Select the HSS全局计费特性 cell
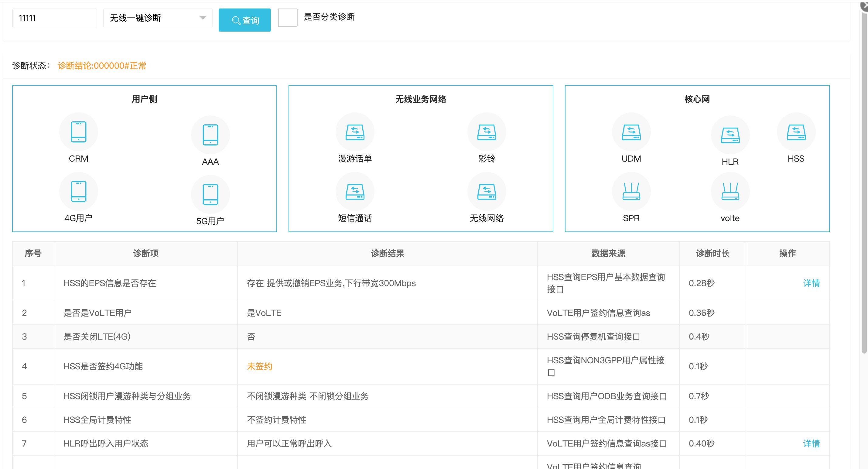The width and height of the screenshot is (868, 469). coord(145,420)
